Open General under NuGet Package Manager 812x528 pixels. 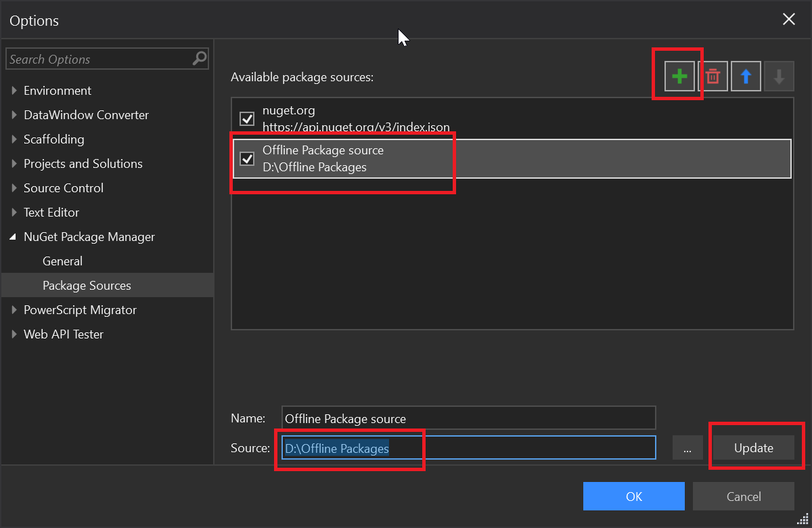(62, 261)
